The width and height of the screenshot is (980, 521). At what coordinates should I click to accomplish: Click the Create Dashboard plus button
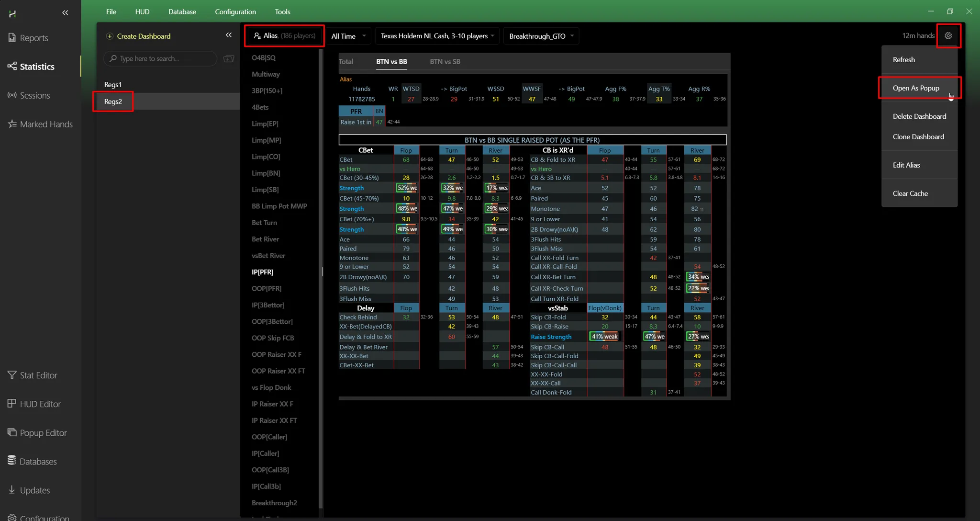pyautogui.click(x=110, y=36)
